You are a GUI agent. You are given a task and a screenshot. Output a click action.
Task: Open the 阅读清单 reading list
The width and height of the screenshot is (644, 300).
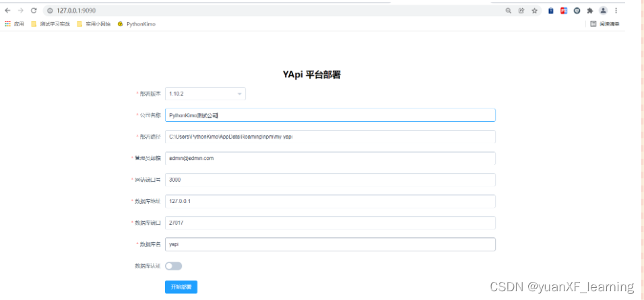(x=604, y=24)
